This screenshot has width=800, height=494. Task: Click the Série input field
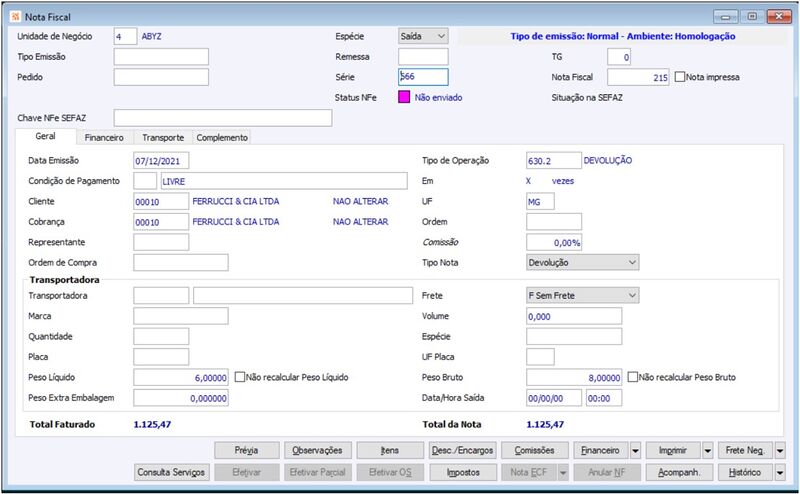click(x=423, y=77)
